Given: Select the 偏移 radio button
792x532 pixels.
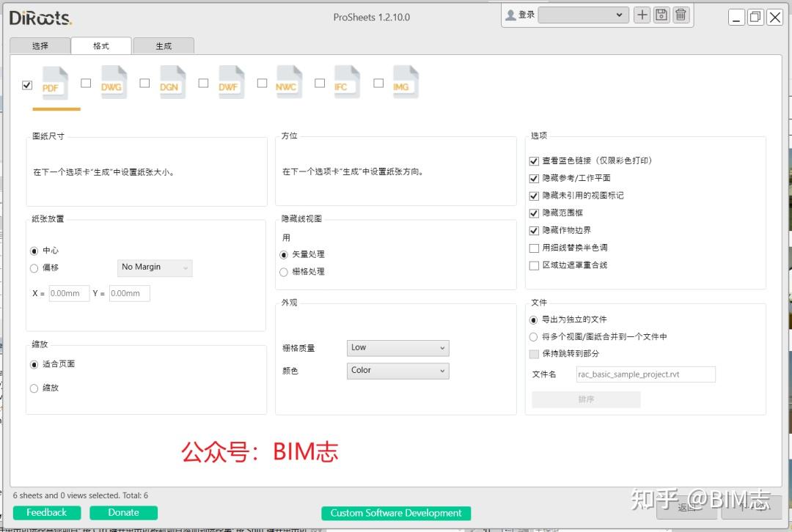Looking at the screenshot, I should (34, 268).
